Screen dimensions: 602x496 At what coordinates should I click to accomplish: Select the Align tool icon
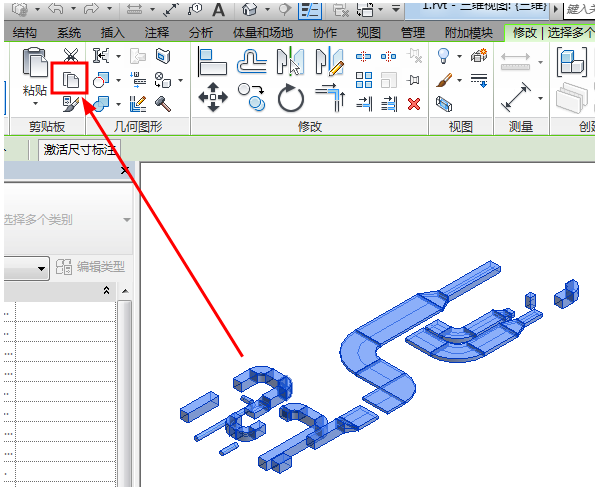[x=213, y=62]
